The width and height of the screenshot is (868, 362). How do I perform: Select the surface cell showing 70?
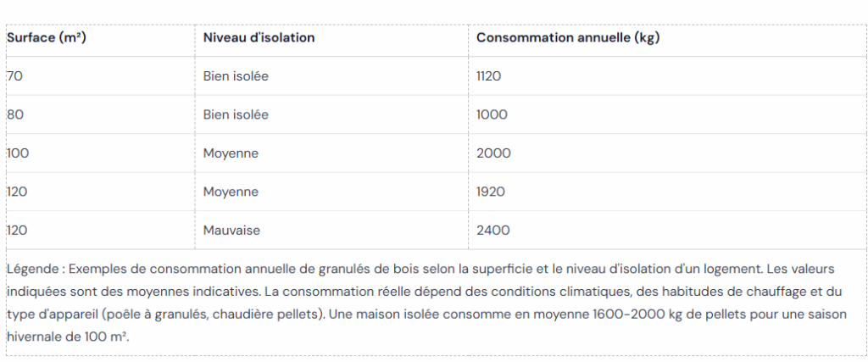click(15, 76)
